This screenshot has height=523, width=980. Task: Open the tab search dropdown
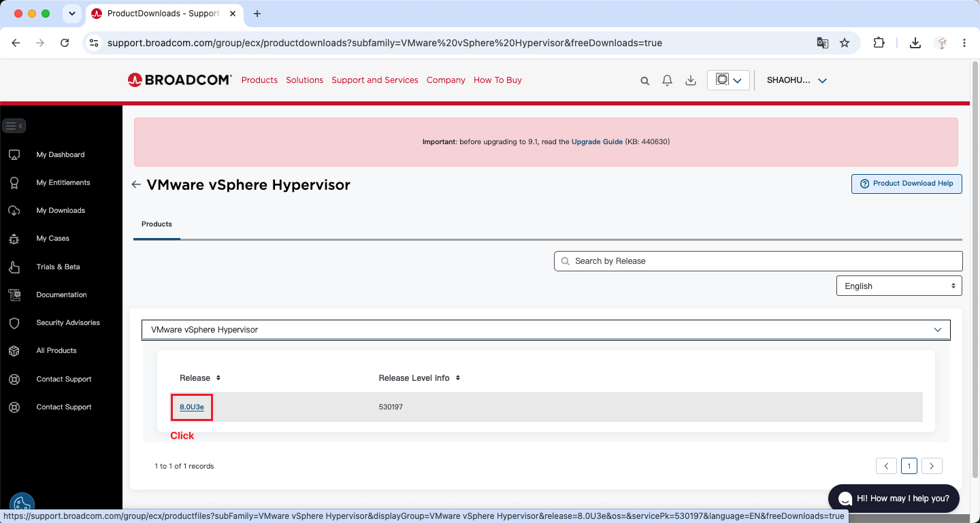coord(71,14)
